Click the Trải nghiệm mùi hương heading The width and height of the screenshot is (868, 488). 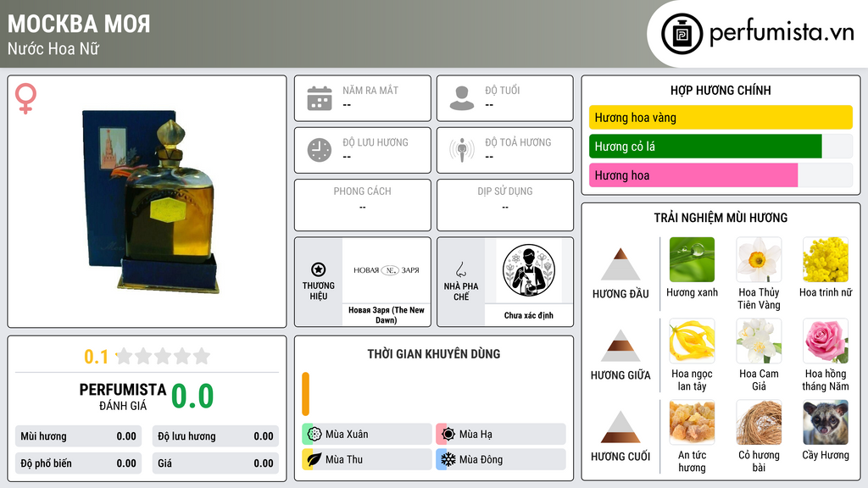[721, 218]
